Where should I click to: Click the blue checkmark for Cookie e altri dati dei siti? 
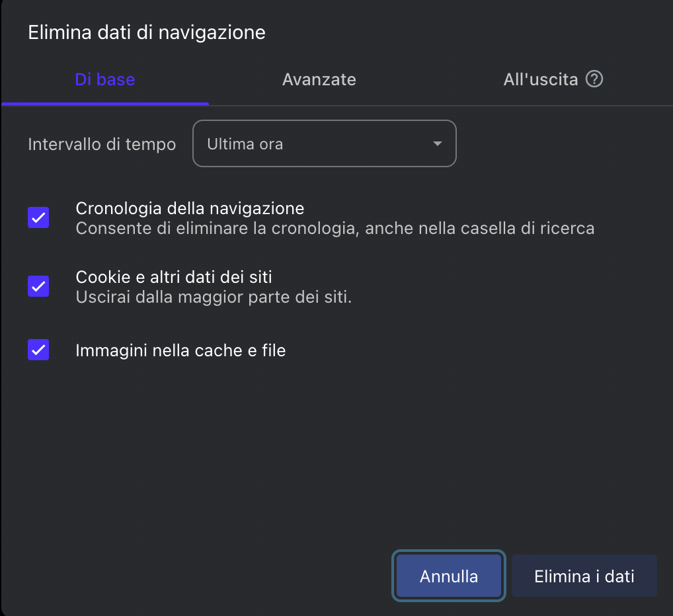click(x=38, y=286)
